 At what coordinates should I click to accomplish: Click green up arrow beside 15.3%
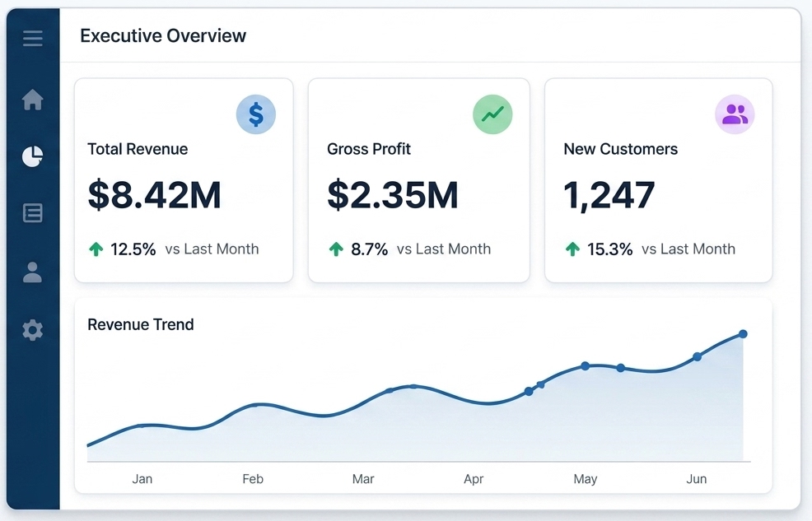point(572,249)
